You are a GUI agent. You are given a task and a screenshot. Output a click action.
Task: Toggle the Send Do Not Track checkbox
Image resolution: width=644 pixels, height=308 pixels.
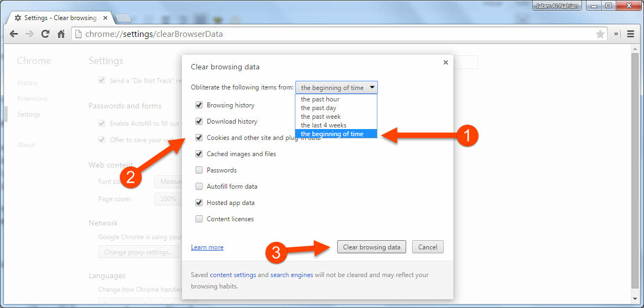[x=102, y=81]
